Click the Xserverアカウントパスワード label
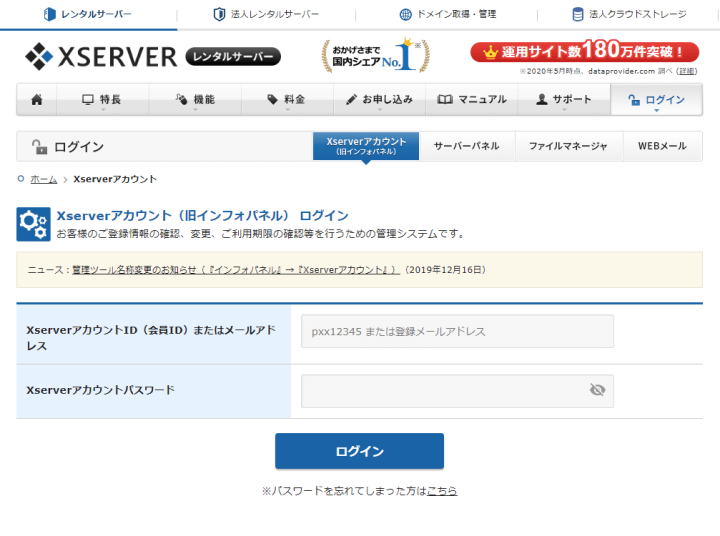720x536 pixels. click(101, 390)
